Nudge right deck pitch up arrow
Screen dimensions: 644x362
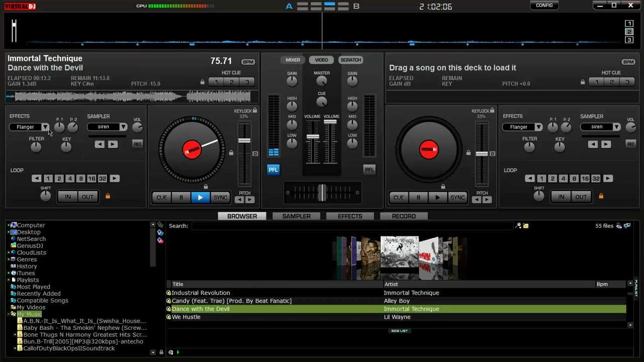[487, 200]
